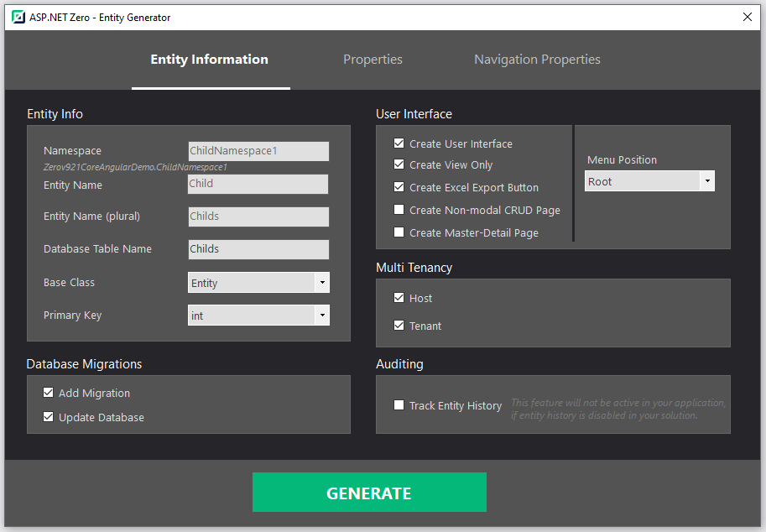Disable the Create User Interface option

tap(399, 143)
